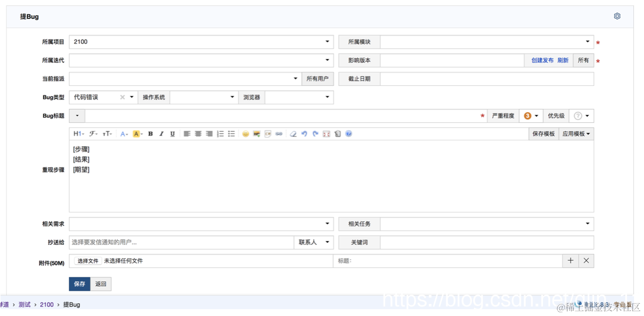
Task: Clear the 代码错误 bug type selection
Action: point(122,97)
